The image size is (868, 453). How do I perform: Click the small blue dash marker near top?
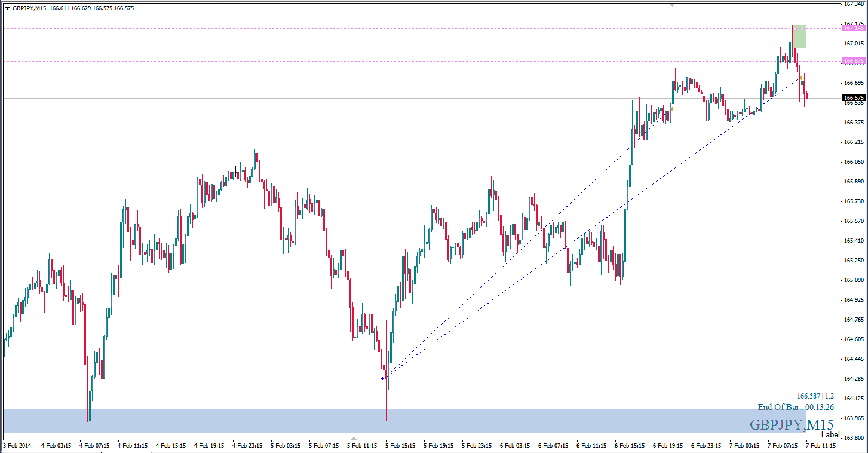click(x=384, y=11)
